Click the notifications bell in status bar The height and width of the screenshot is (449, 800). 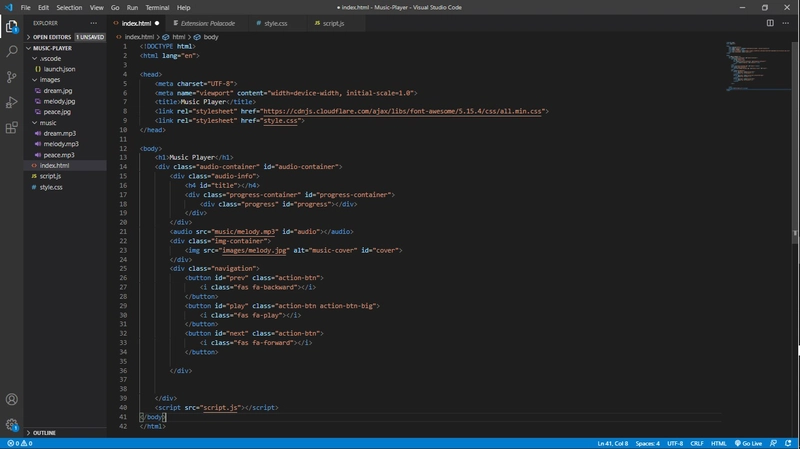point(790,443)
